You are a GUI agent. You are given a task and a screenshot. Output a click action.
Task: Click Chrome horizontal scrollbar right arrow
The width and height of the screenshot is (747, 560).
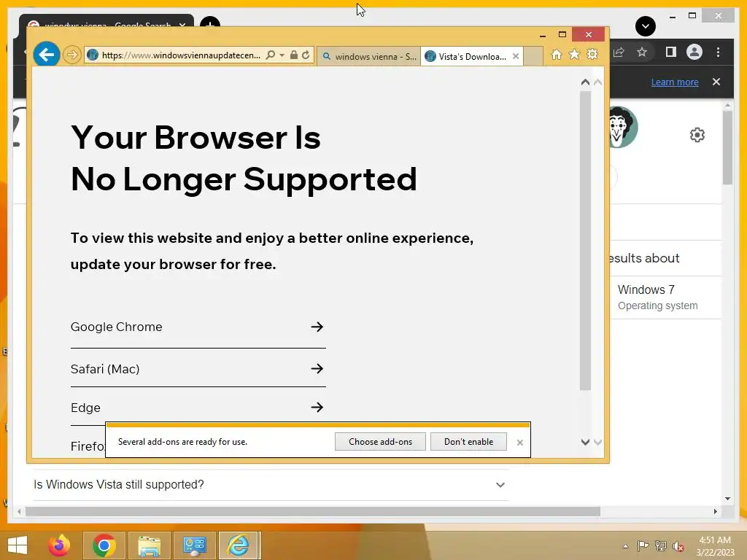pyautogui.click(x=715, y=511)
